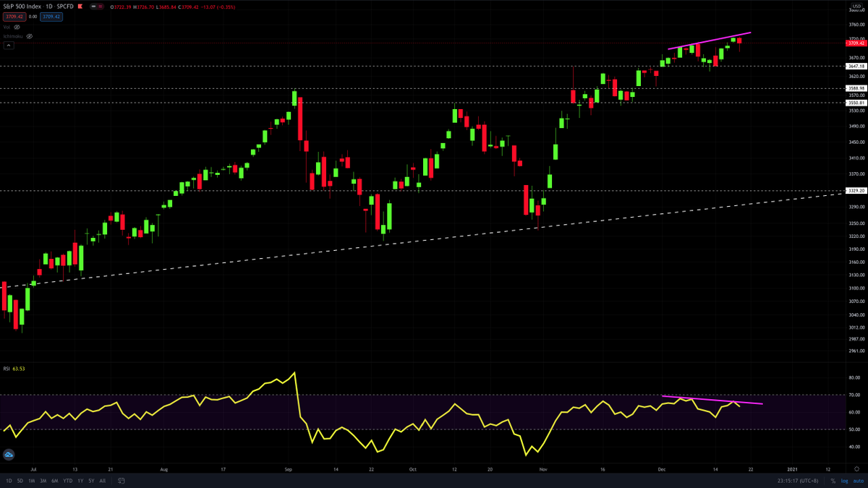The width and height of the screenshot is (868, 488).
Task: Toggle visibility eye of Ichimoku indicator
Action: (30, 35)
